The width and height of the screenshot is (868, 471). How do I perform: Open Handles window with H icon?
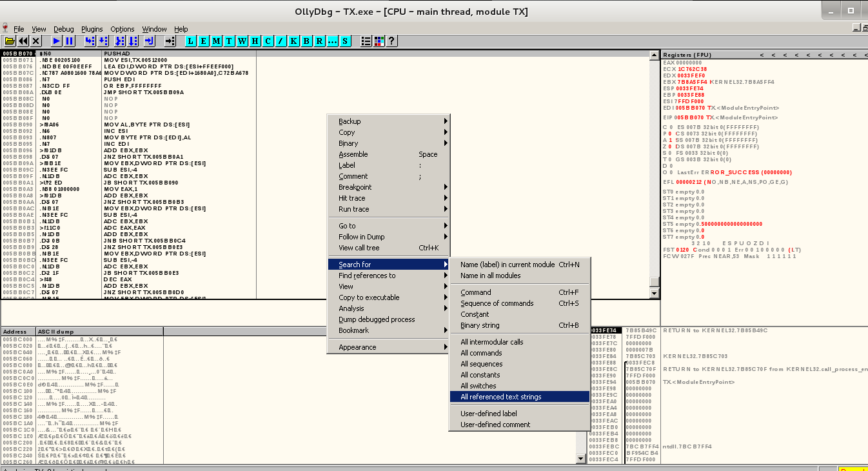tap(255, 41)
